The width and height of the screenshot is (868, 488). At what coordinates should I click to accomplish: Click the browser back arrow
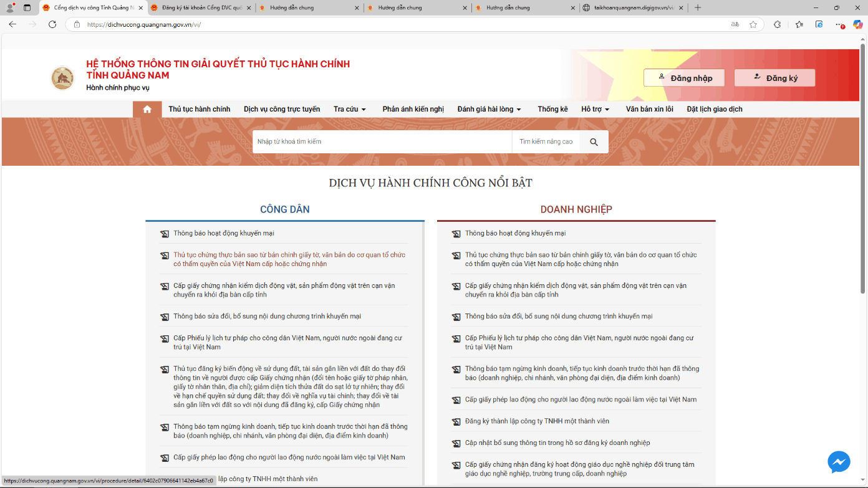coord(12,24)
